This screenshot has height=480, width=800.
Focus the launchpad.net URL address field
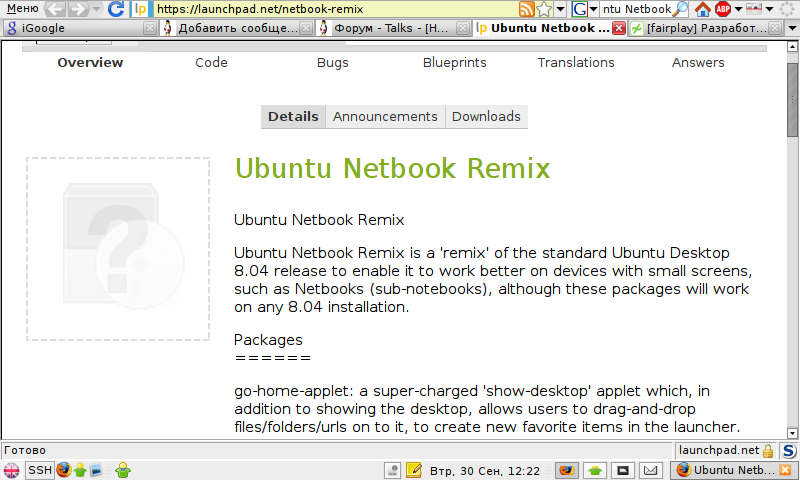tap(334, 9)
